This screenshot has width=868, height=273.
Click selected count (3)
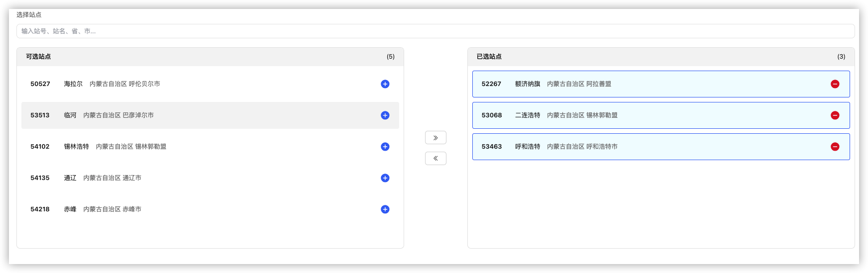[841, 57]
